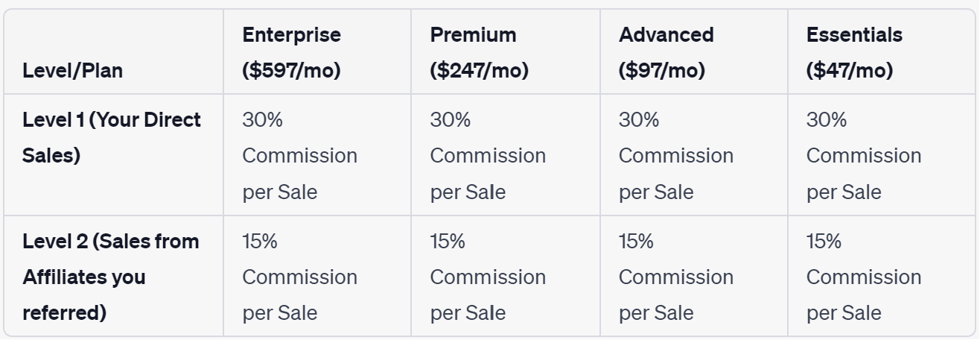Click the $247/mo price text
The height and width of the screenshot is (340, 980).
480,71
